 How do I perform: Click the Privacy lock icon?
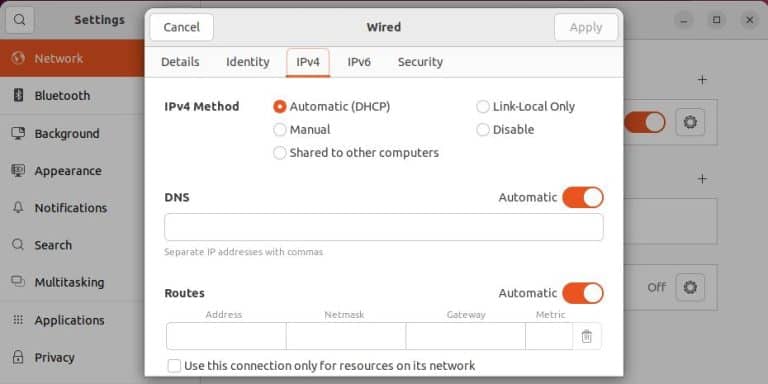18,357
